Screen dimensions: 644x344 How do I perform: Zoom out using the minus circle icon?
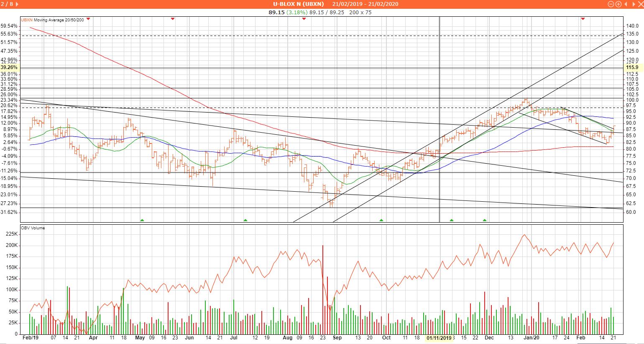click(x=611, y=4)
